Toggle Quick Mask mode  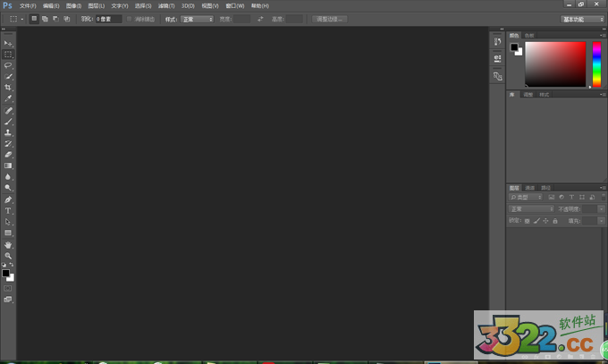8,288
